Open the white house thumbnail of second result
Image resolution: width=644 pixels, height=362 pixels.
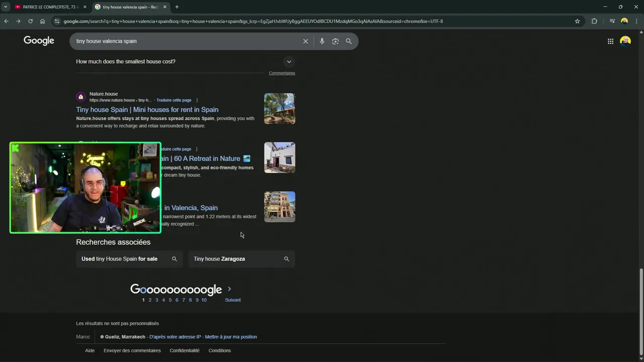(x=280, y=157)
